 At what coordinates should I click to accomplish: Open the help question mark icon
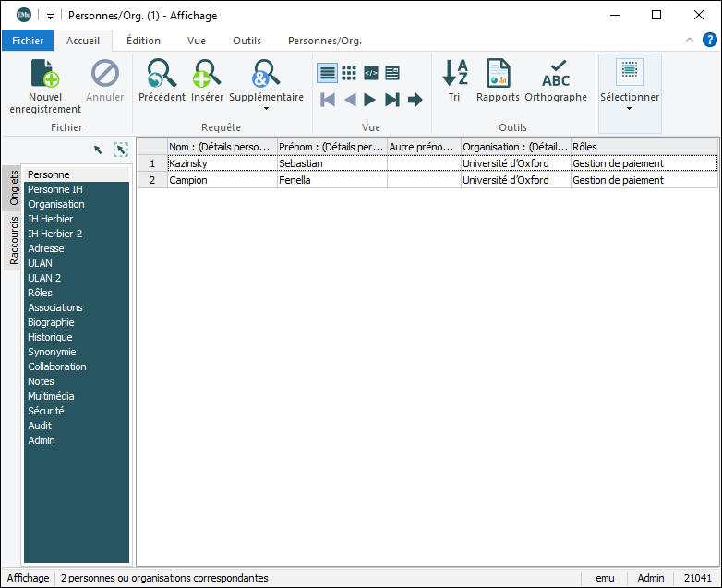(x=709, y=40)
